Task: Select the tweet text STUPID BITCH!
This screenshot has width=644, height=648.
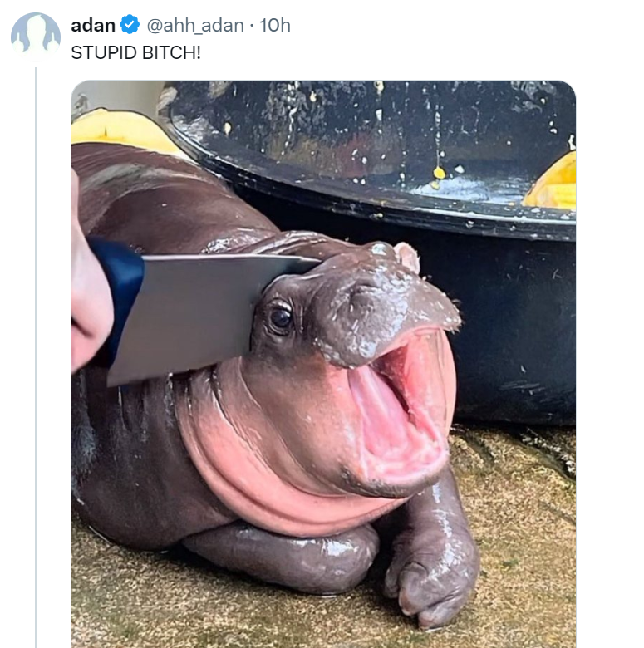Action: point(135,53)
